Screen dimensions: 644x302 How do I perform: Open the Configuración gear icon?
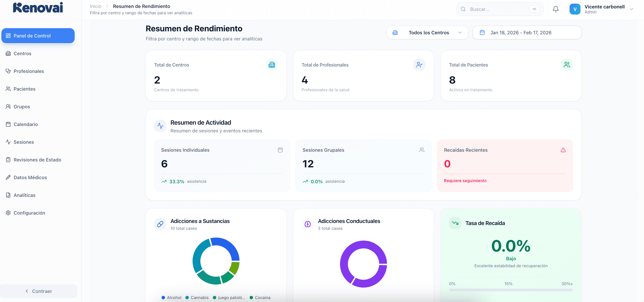8,213
